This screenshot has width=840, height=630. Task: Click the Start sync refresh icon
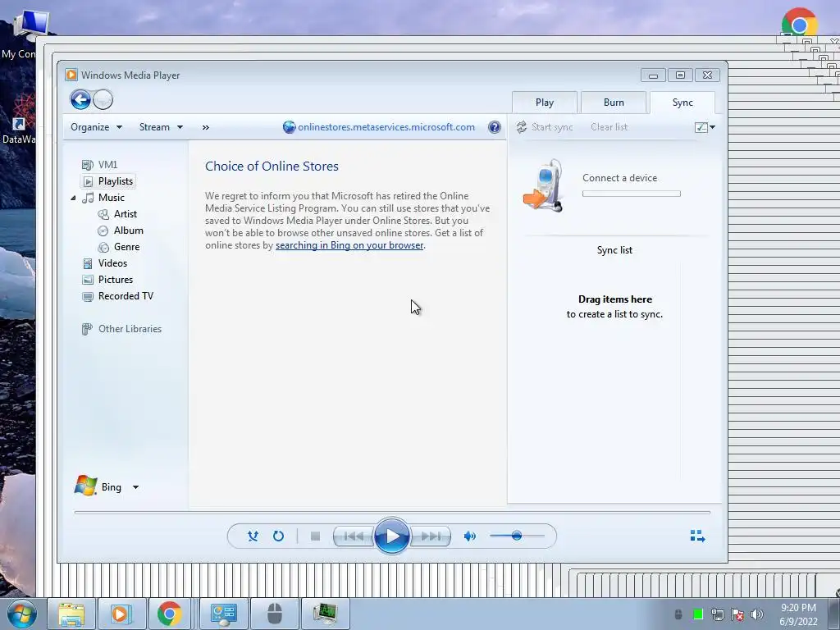[x=521, y=127]
